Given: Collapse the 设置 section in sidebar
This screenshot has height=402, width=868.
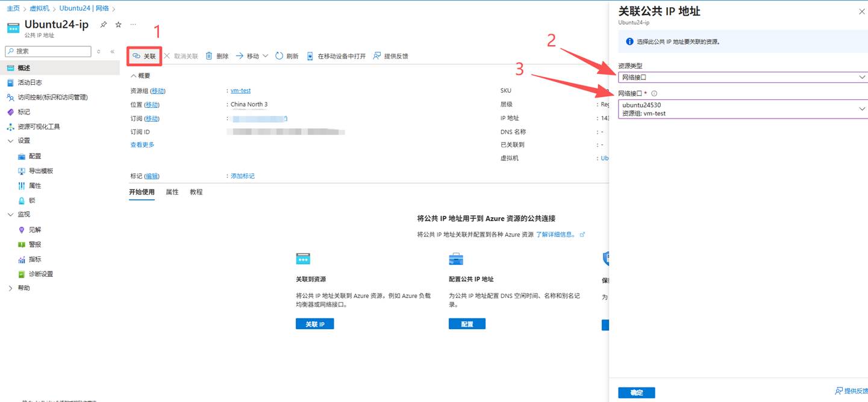Looking at the screenshot, I should pyautogui.click(x=10, y=141).
